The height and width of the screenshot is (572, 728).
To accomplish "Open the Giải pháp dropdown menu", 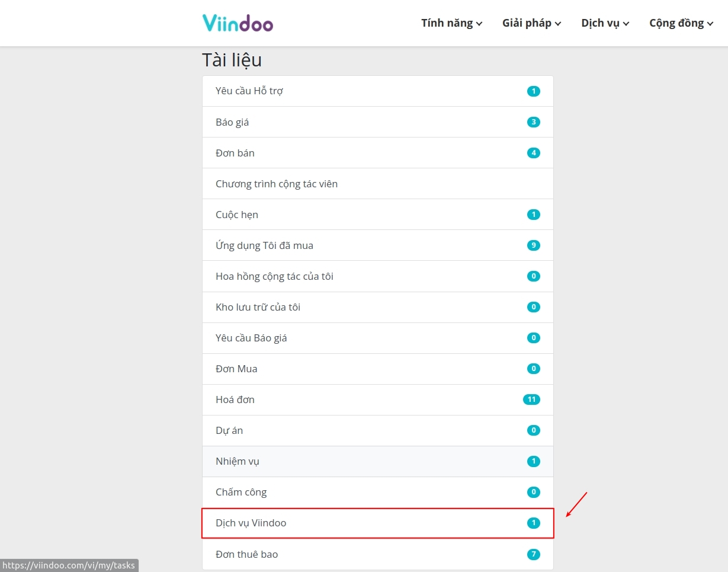I will pos(532,23).
